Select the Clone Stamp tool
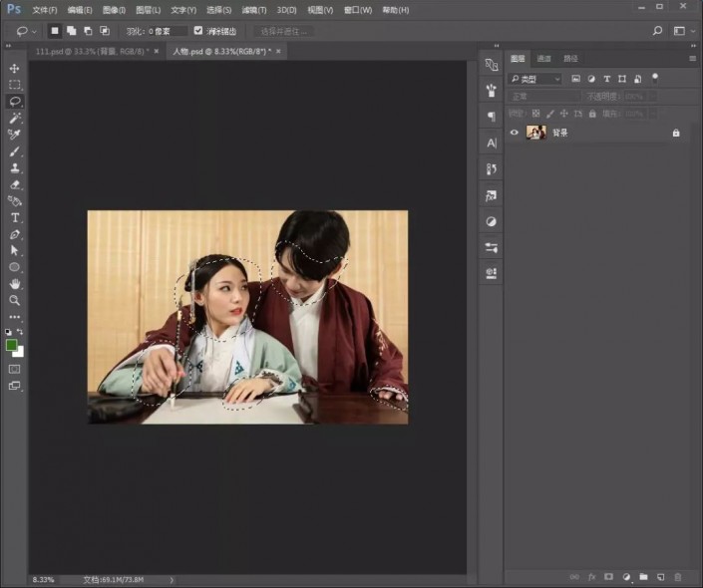703x588 pixels. 14,168
